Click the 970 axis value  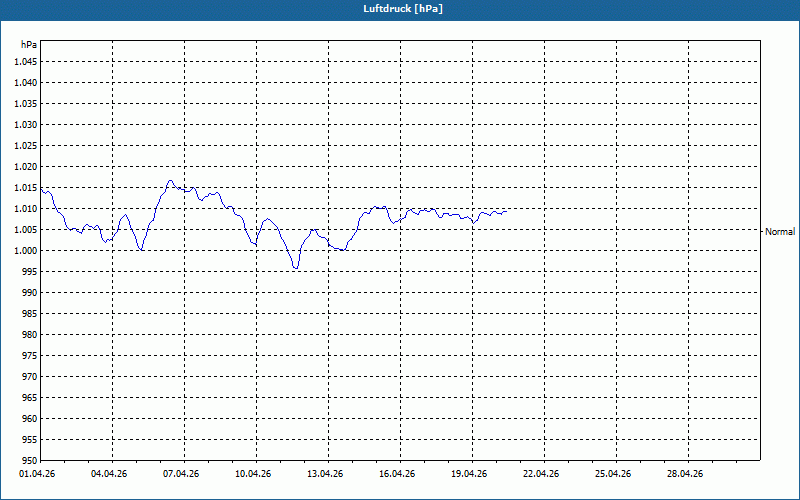(30, 377)
